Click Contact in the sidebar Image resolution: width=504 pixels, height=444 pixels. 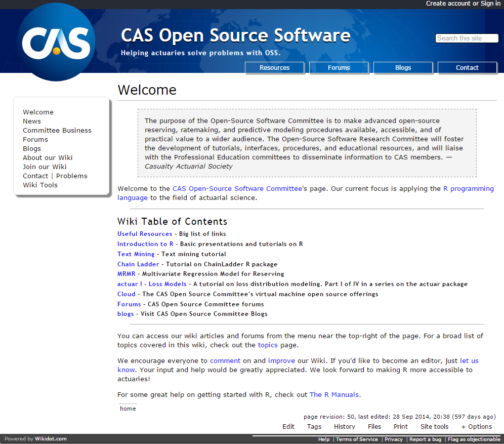point(35,176)
